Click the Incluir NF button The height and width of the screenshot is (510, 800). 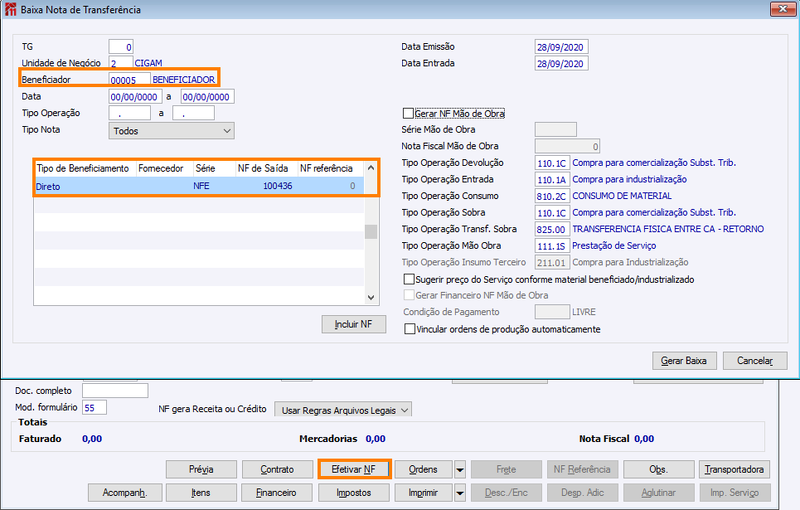click(x=354, y=324)
